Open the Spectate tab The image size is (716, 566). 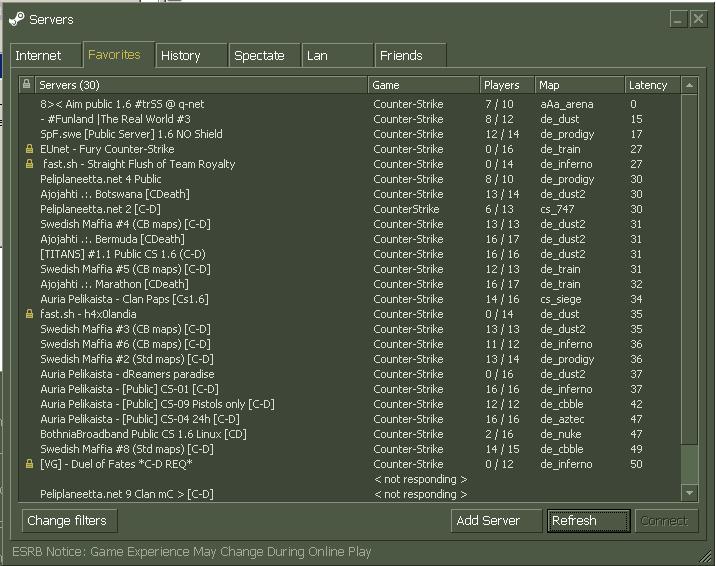[x=264, y=56]
